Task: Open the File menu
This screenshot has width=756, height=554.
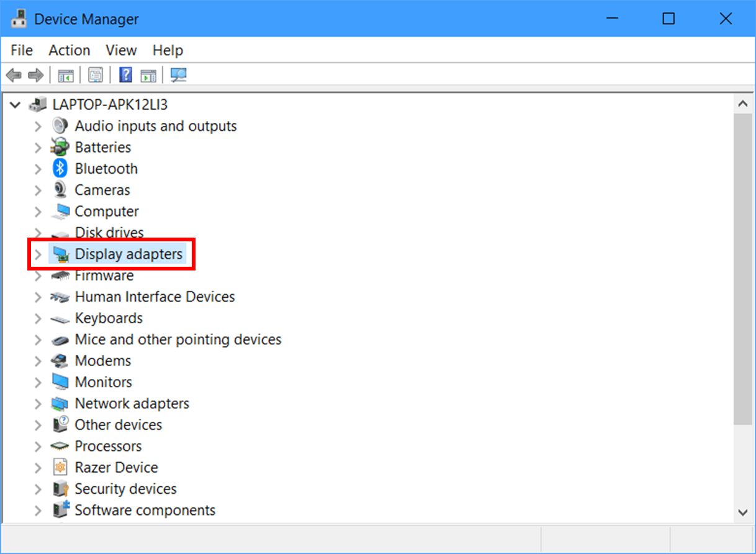Action: click(x=21, y=50)
